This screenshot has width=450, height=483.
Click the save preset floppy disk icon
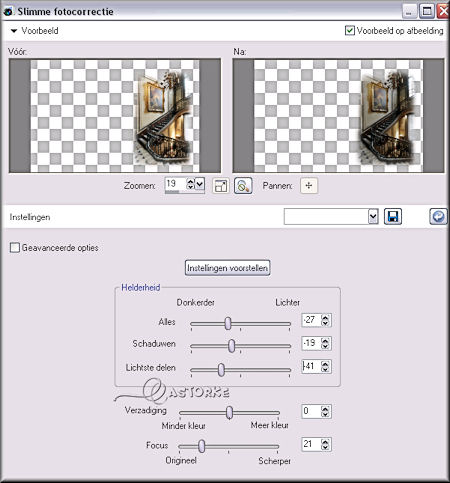pyautogui.click(x=393, y=217)
